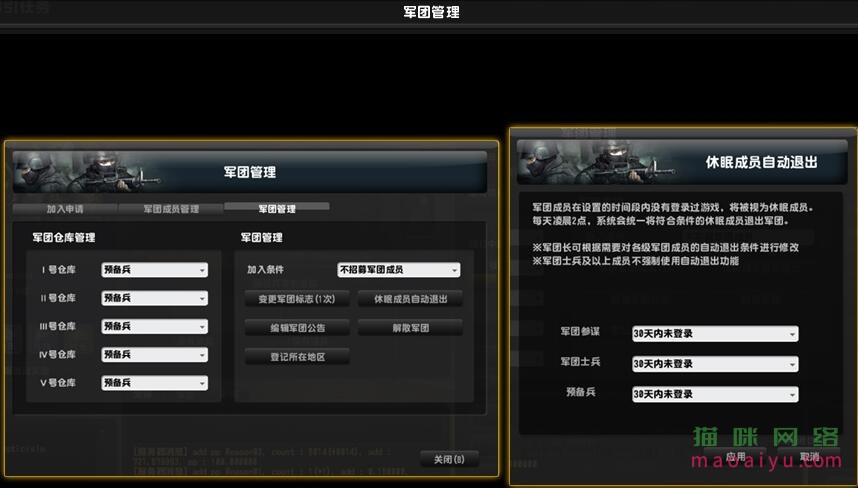Click the 军团参谋 label
Screen dimensions: 858x488
(580, 332)
